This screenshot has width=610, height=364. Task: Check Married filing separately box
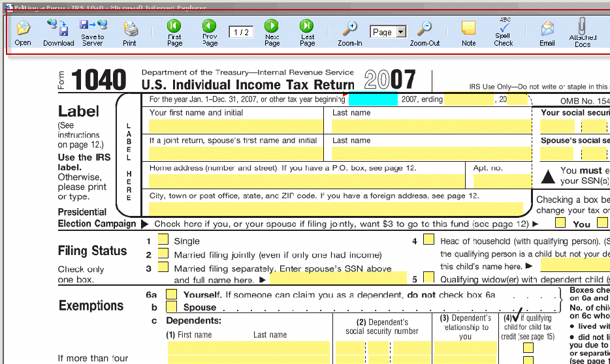coord(163,267)
